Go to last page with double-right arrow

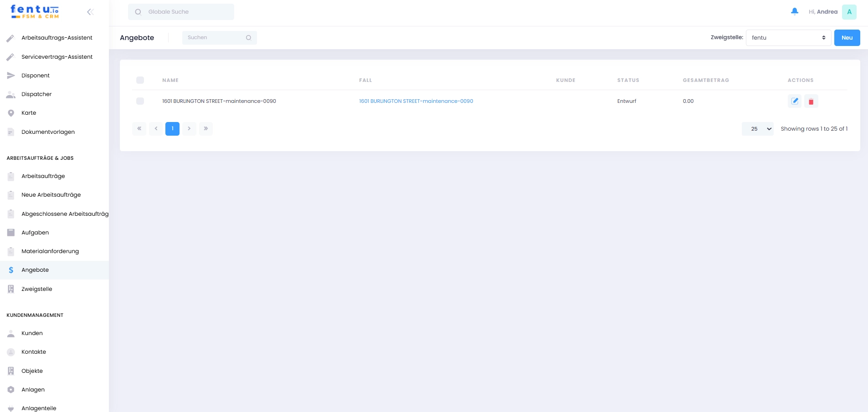206,128
